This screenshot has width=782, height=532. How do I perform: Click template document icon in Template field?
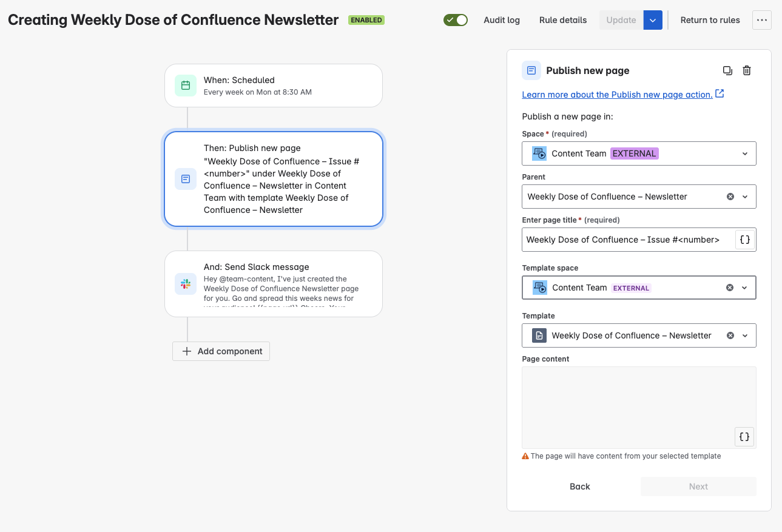coord(539,335)
